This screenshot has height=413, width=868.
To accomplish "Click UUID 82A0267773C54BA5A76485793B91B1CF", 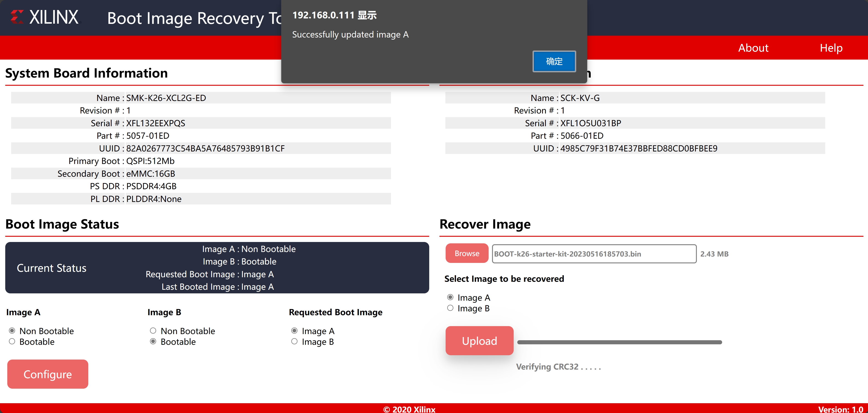I will pos(206,149).
